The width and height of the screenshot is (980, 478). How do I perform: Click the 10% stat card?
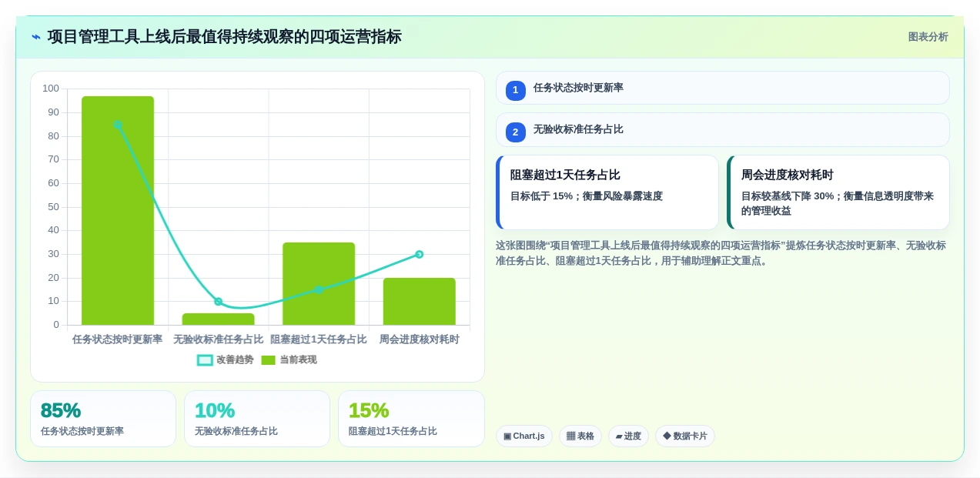(257, 419)
